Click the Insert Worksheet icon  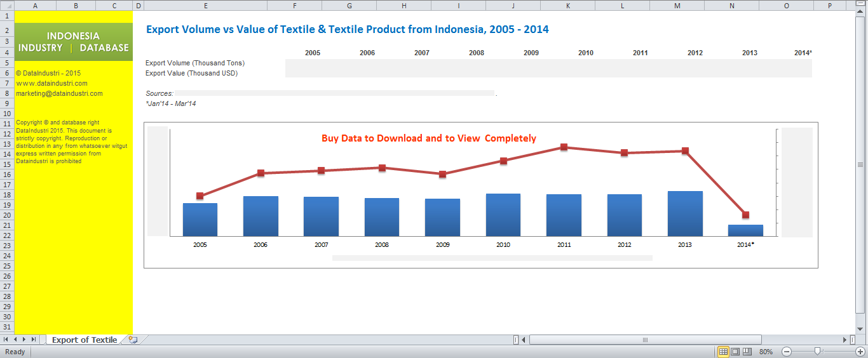tap(133, 340)
